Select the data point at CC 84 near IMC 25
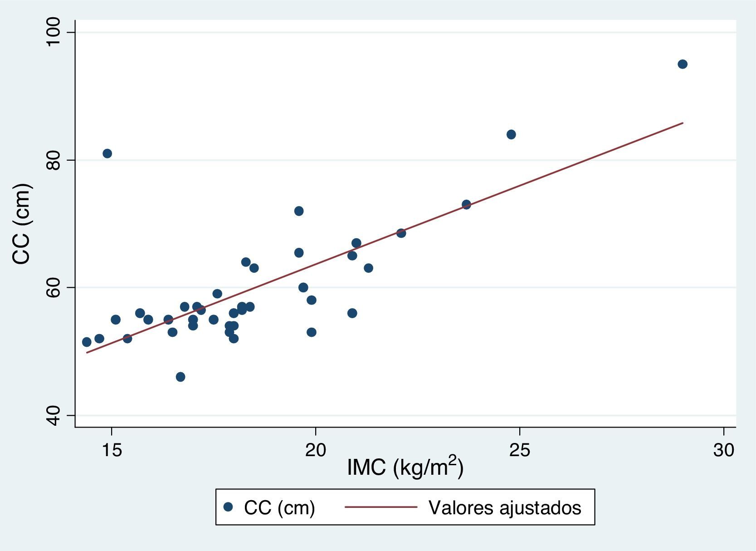 (x=511, y=134)
